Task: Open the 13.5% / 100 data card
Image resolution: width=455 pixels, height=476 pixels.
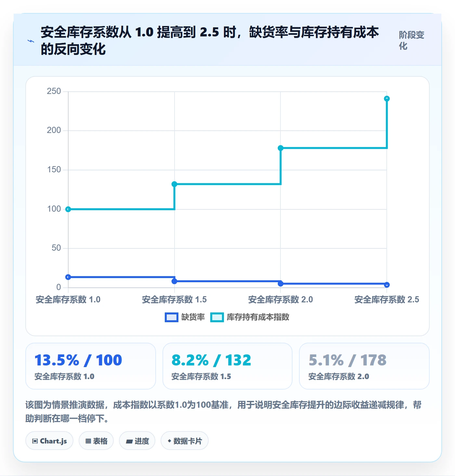Action: (x=91, y=366)
